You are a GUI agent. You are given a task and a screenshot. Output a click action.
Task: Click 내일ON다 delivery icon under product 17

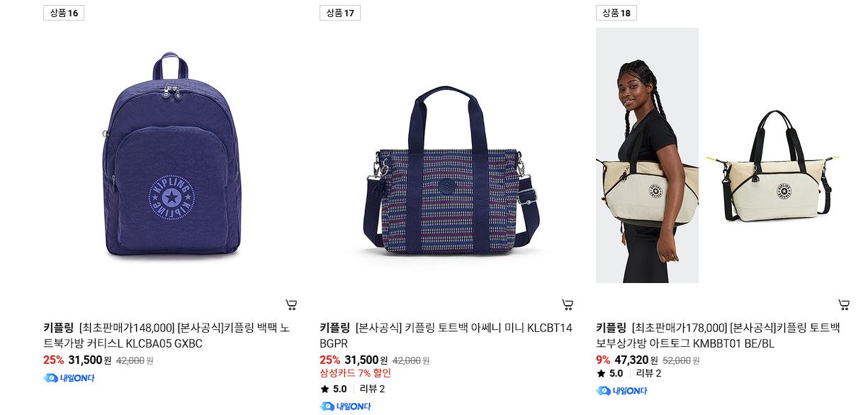345,406
